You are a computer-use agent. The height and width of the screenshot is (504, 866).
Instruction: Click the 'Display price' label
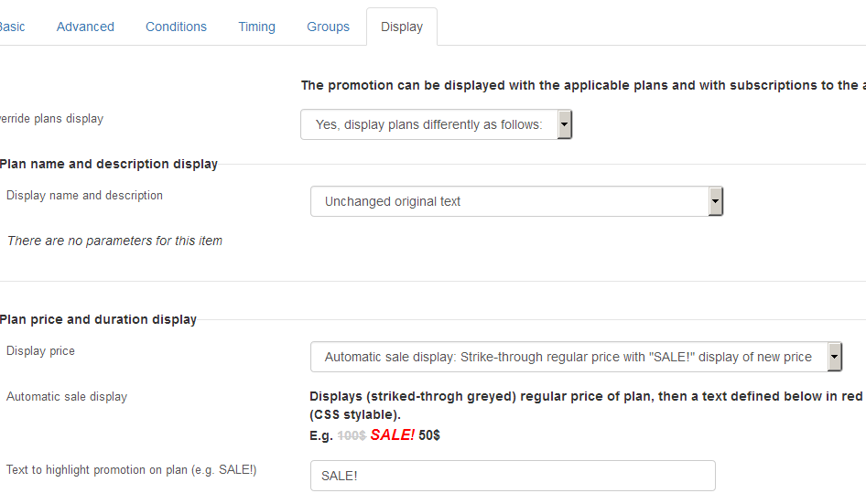40,351
